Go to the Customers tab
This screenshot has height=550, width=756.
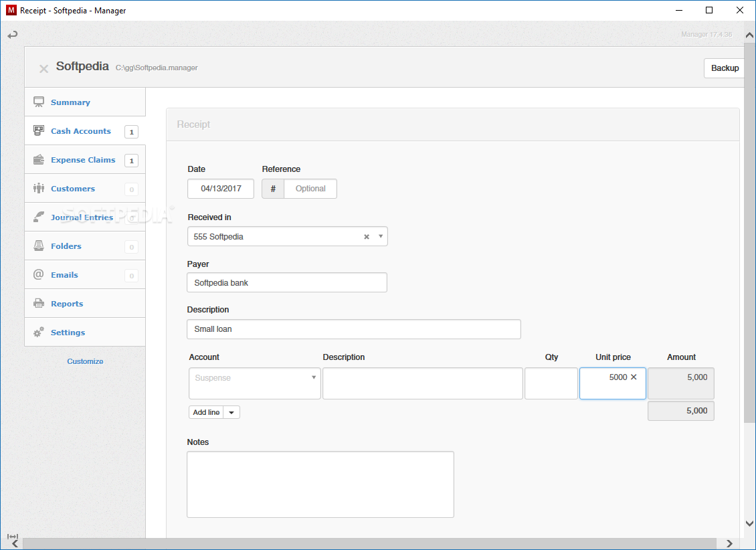tap(85, 189)
